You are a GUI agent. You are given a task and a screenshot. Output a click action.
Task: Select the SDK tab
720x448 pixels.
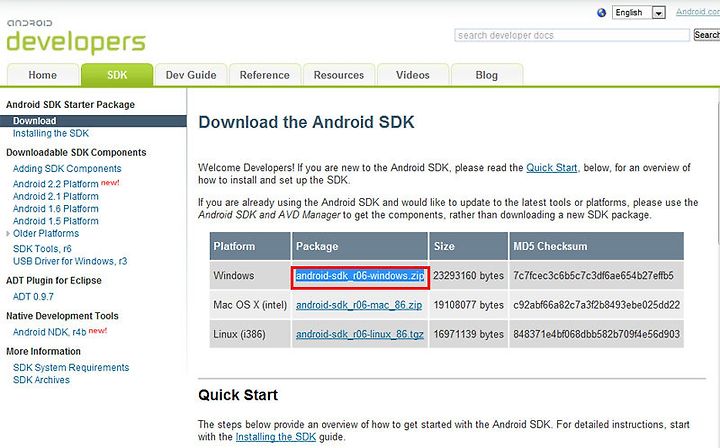pyautogui.click(x=117, y=75)
